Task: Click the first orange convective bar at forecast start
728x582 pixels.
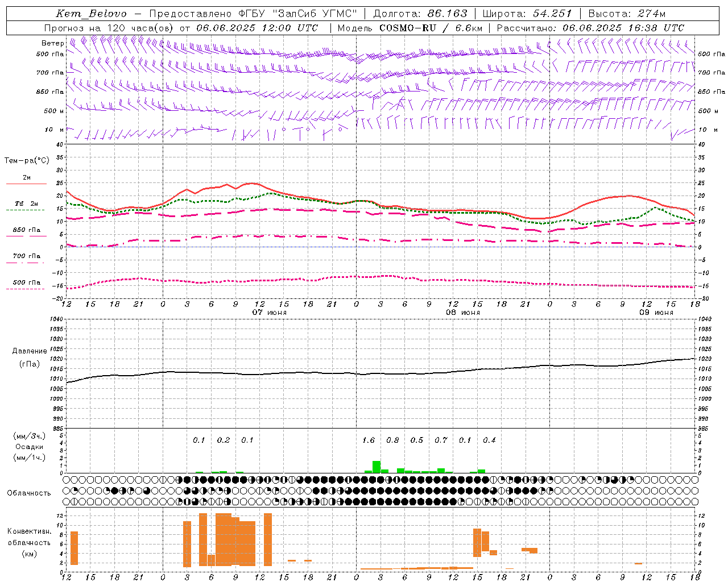Action: [74, 548]
